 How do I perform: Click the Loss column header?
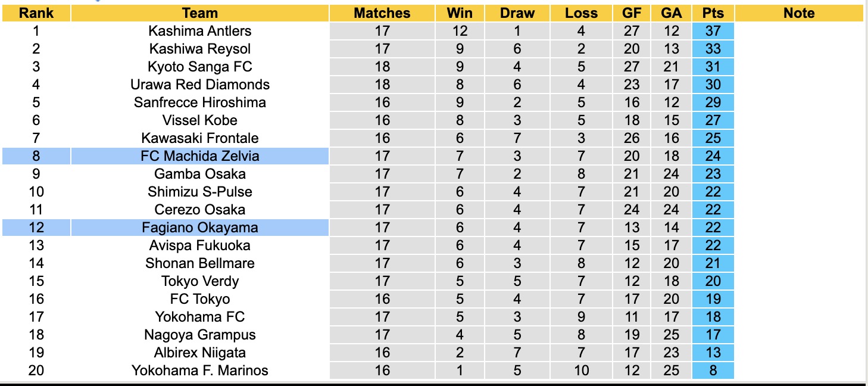(x=581, y=13)
